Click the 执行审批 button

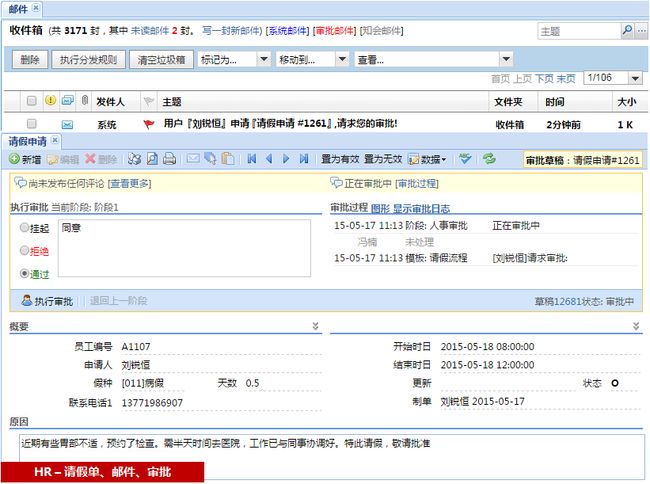[47, 301]
